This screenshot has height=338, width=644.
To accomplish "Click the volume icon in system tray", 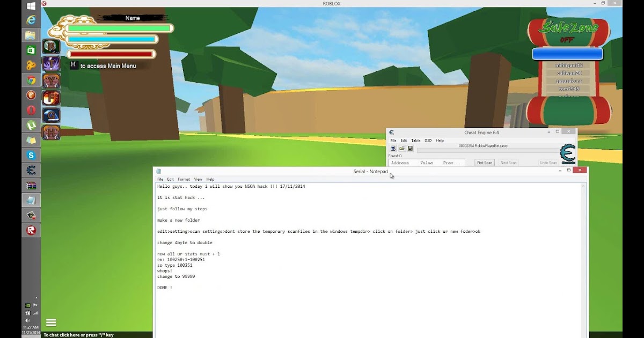I will click(x=27, y=320).
